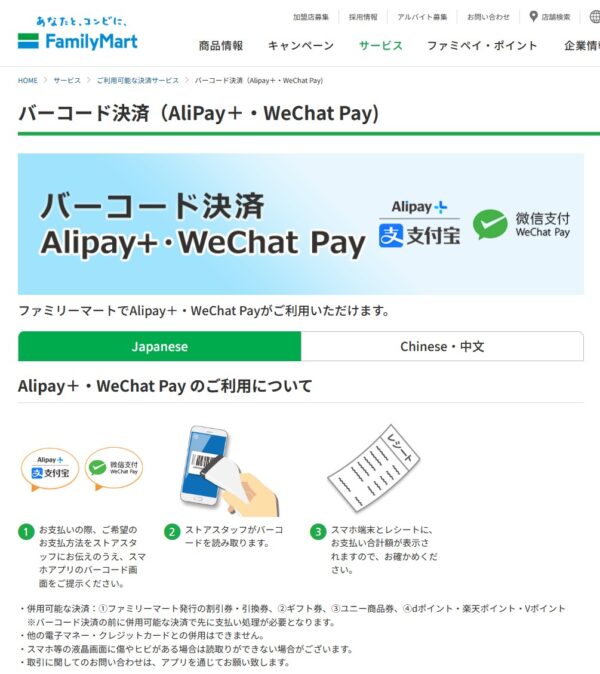The width and height of the screenshot is (600, 674).
Task: Open the キャンペーン menu
Action: pyautogui.click(x=301, y=46)
